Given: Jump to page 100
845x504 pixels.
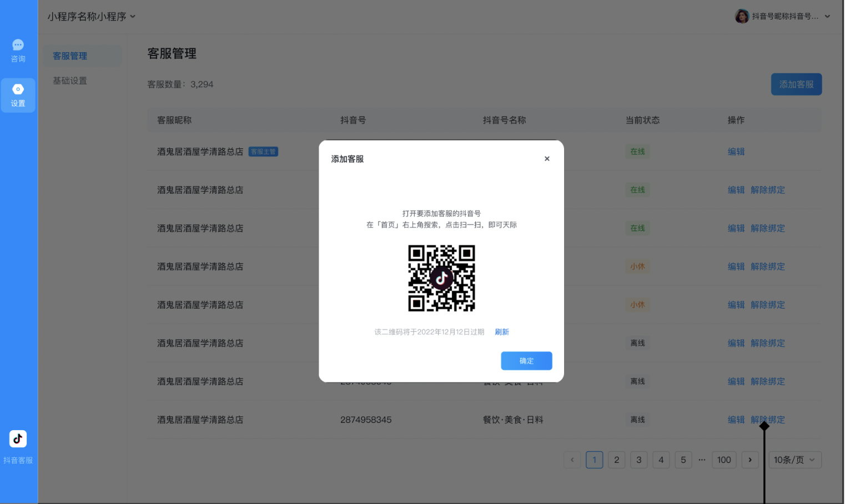Looking at the screenshot, I should coord(724,460).
